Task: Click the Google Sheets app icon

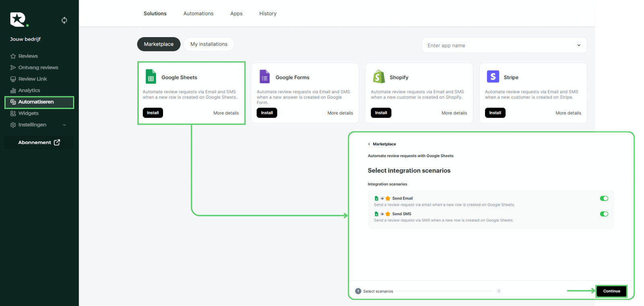Action: pyautogui.click(x=151, y=77)
